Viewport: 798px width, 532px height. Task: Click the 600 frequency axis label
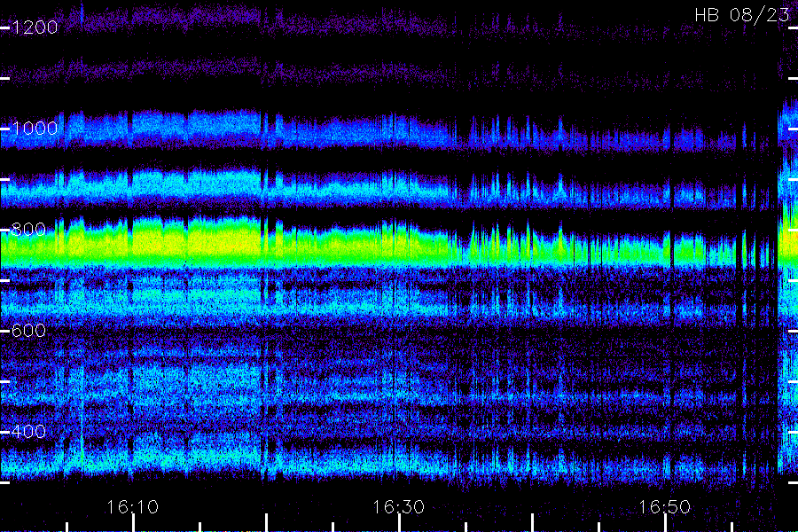(x=28, y=331)
